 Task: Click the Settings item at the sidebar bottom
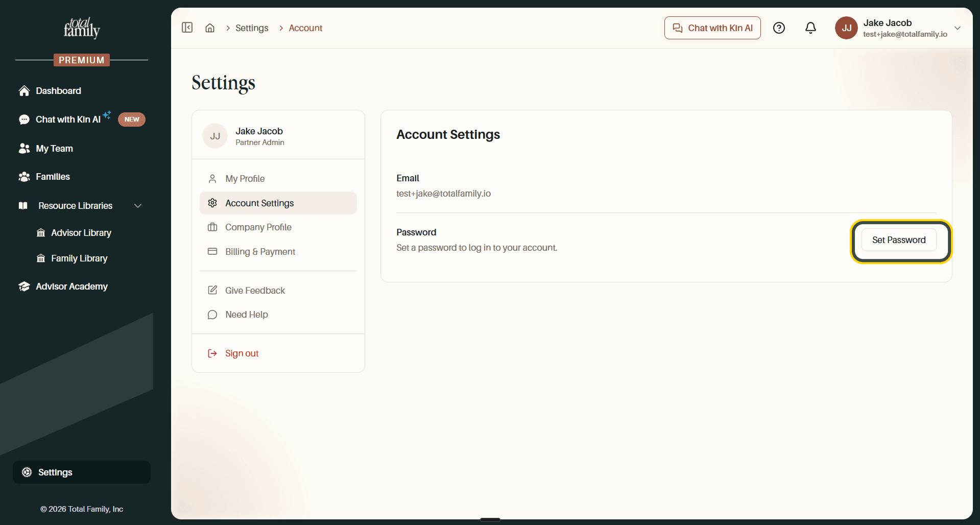82,472
